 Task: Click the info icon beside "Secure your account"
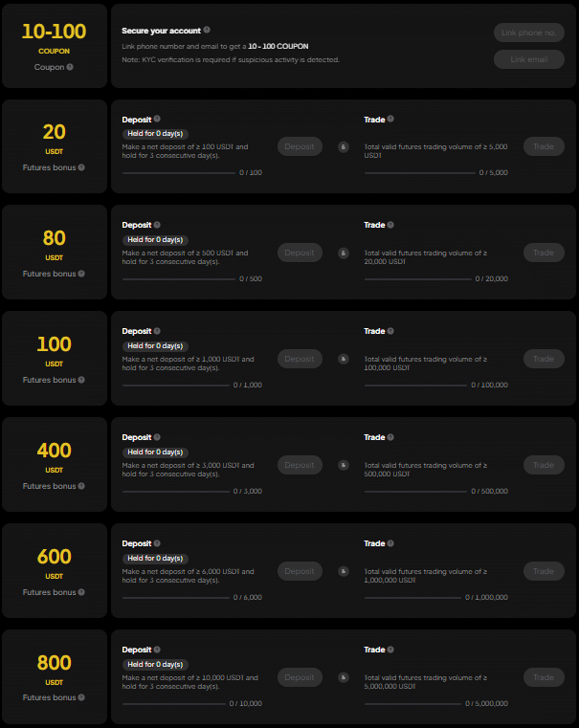tap(207, 31)
